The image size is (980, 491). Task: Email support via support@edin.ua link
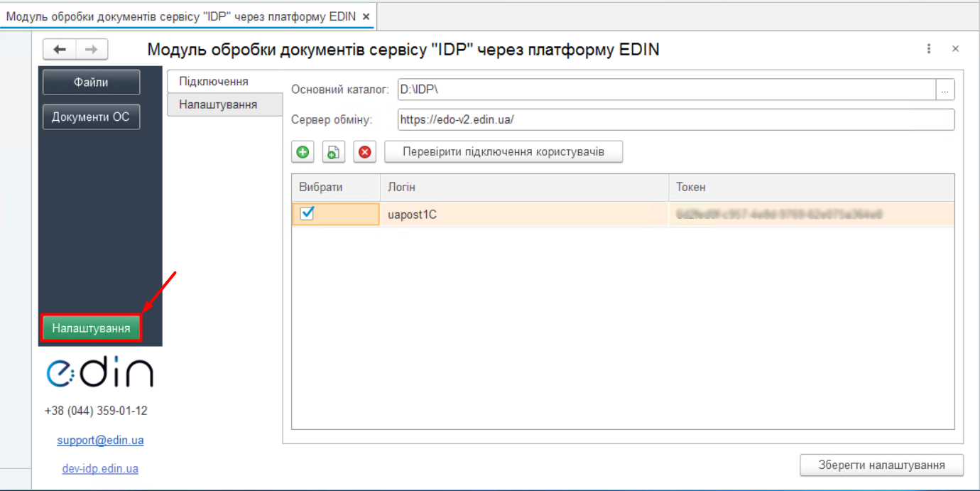(100, 440)
